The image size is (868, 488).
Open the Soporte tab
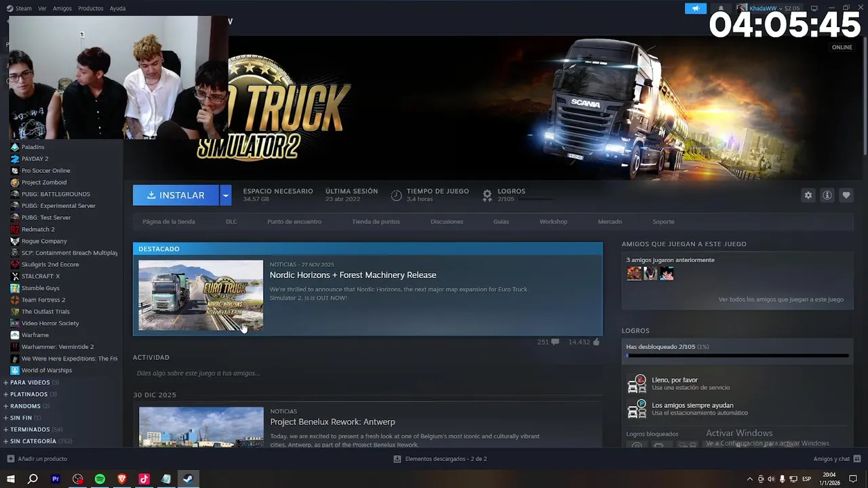pos(663,222)
